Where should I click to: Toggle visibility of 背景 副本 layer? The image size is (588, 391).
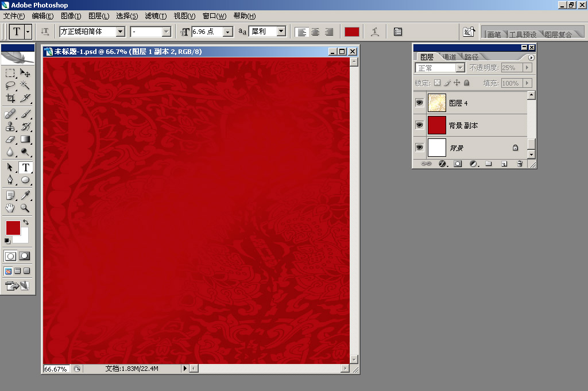(x=419, y=125)
